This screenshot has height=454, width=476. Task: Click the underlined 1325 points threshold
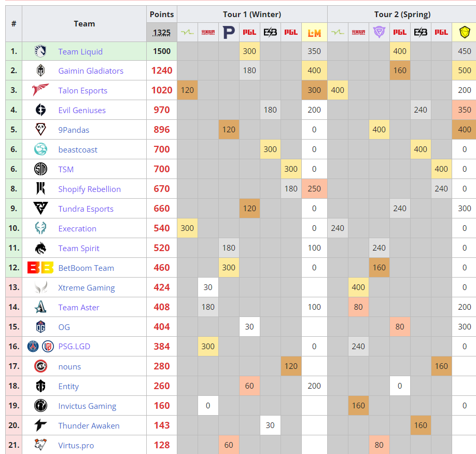click(161, 33)
